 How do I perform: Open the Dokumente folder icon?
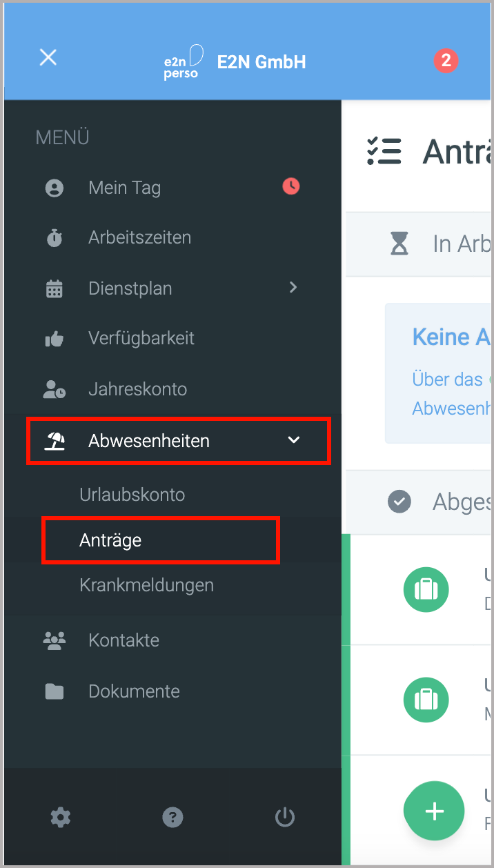click(x=55, y=691)
